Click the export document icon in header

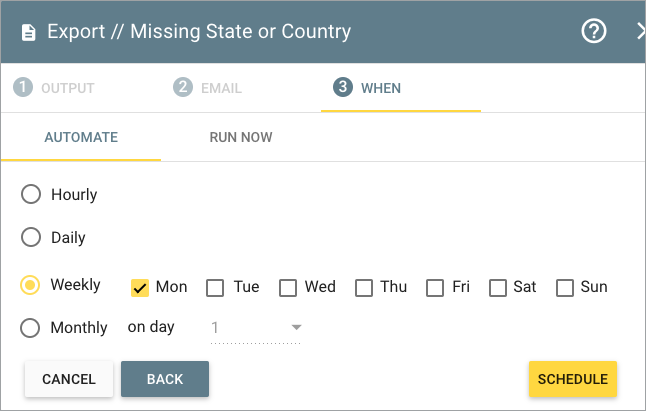tap(28, 33)
